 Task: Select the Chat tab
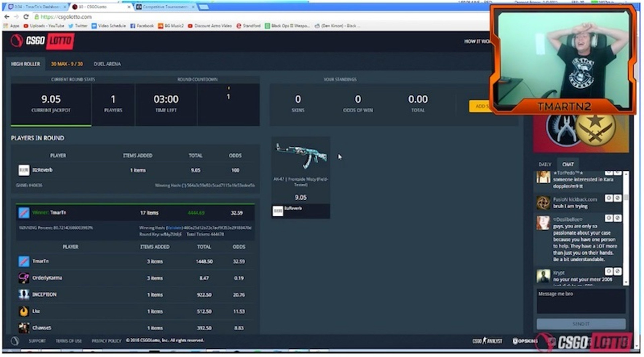tap(568, 164)
